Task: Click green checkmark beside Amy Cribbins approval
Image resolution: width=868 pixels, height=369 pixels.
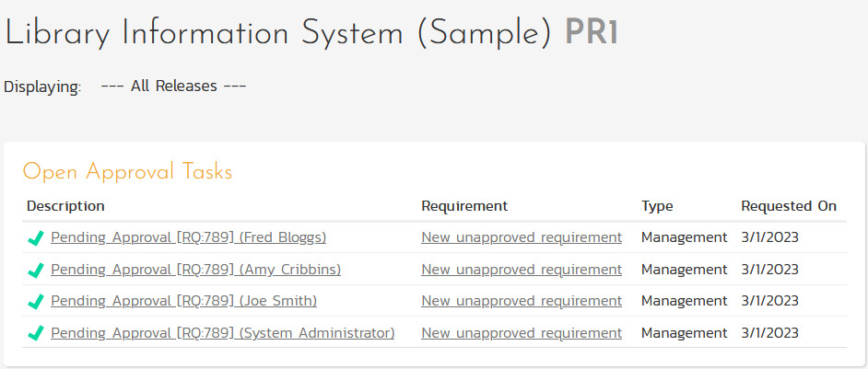Action: [x=36, y=271]
